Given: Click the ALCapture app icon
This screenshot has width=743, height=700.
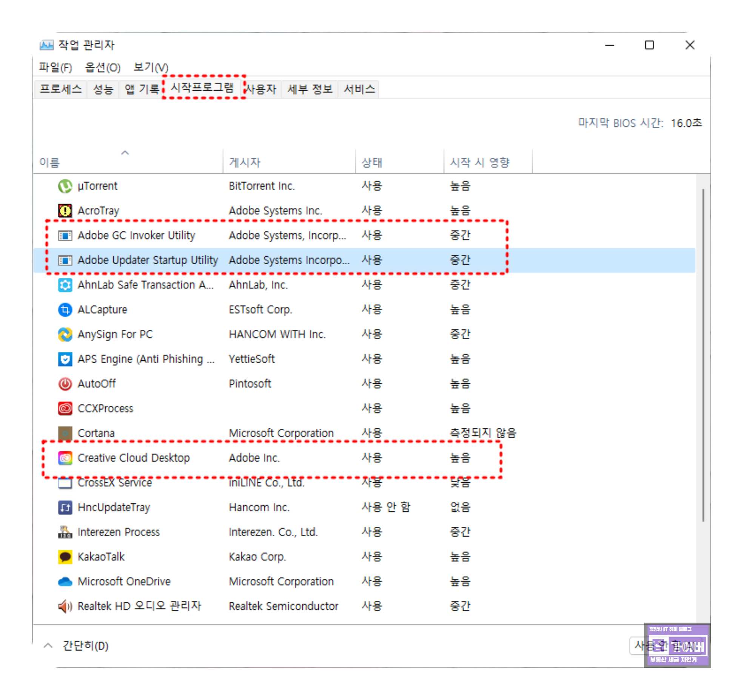Looking at the screenshot, I should click(65, 310).
